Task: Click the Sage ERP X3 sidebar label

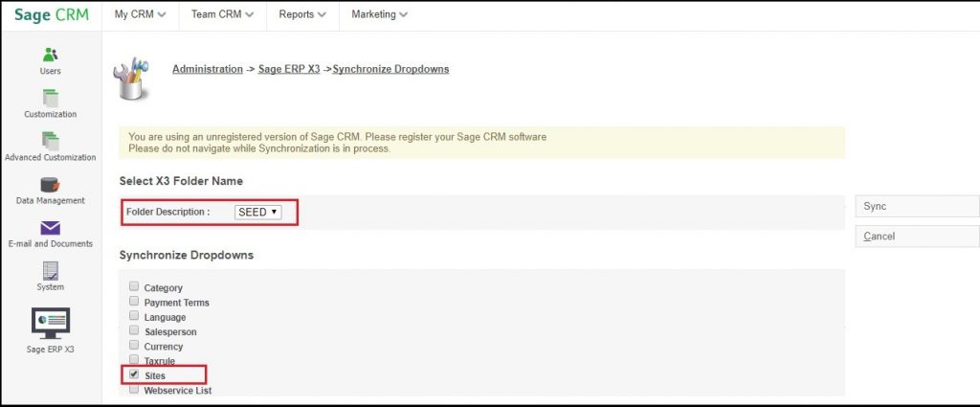Action: 50,350
